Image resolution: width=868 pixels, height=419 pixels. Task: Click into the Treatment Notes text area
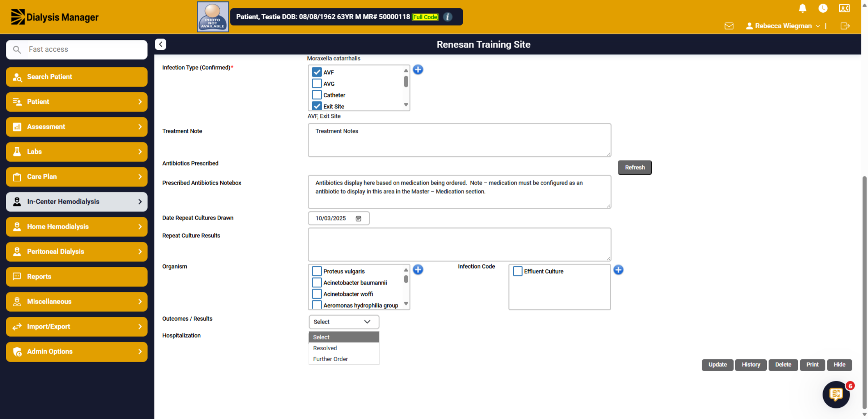tap(459, 140)
